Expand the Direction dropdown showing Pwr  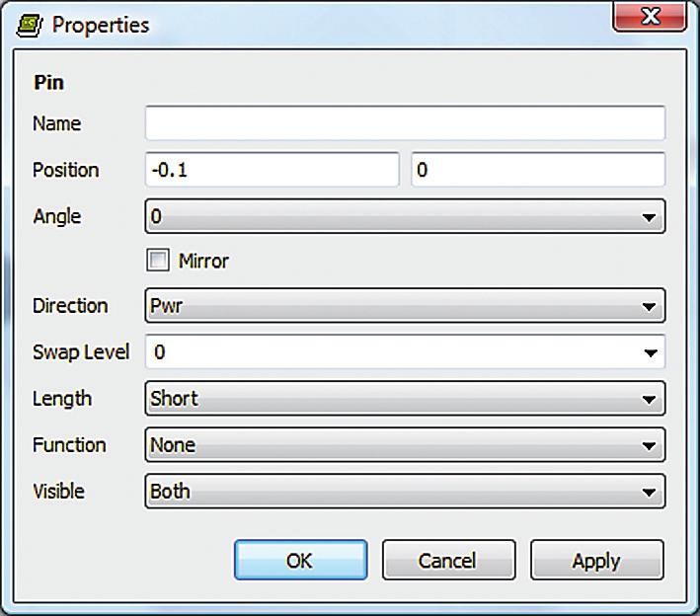(x=405, y=306)
